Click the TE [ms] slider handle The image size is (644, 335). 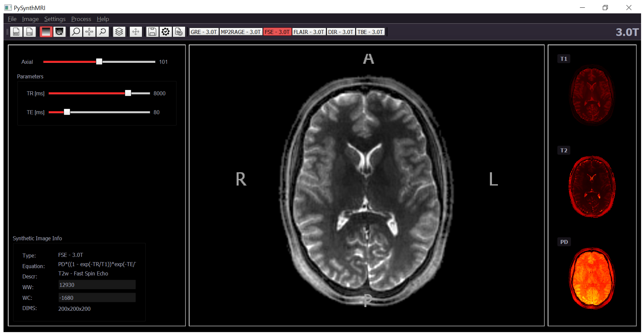click(67, 112)
